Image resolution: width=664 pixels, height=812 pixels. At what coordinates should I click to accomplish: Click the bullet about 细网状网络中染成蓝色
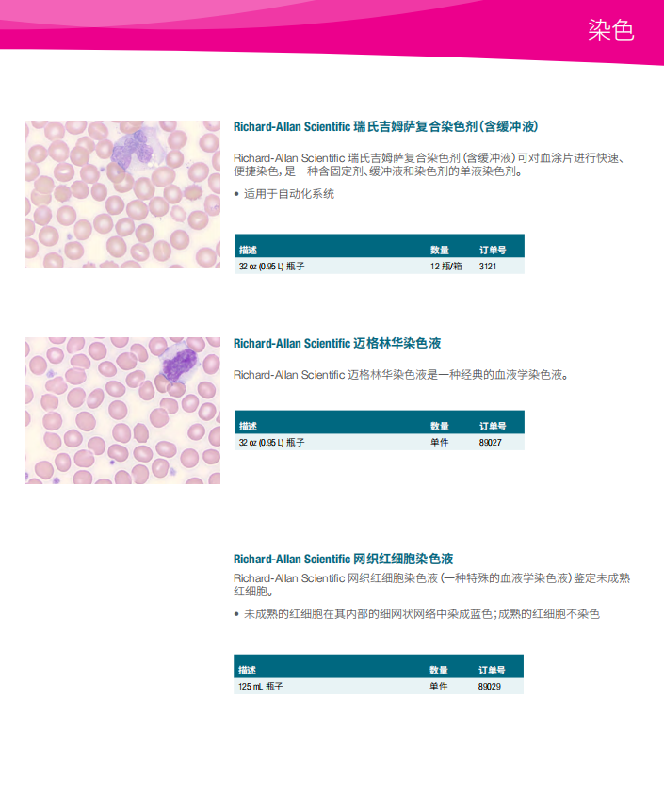click(x=421, y=614)
